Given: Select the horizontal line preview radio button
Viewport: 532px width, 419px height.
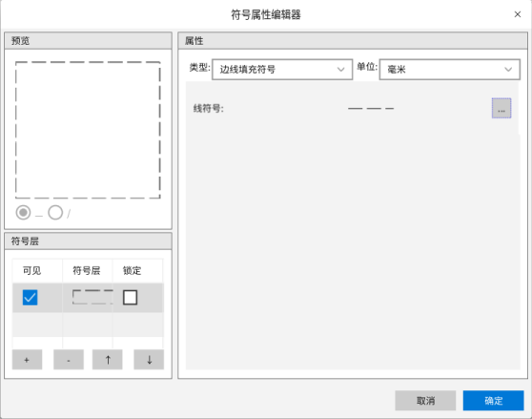Looking at the screenshot, I should tap(23, 213).
